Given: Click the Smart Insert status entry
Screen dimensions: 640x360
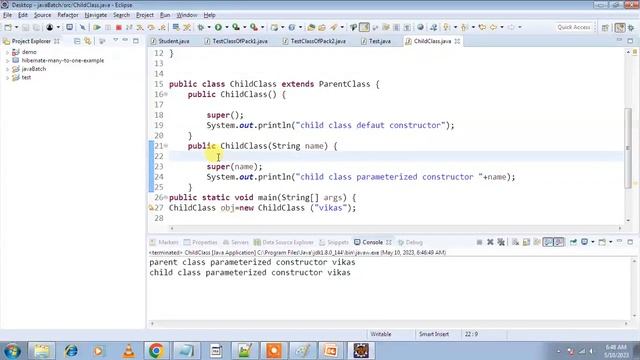Looking at the screenshot, I should click(434, 334).
